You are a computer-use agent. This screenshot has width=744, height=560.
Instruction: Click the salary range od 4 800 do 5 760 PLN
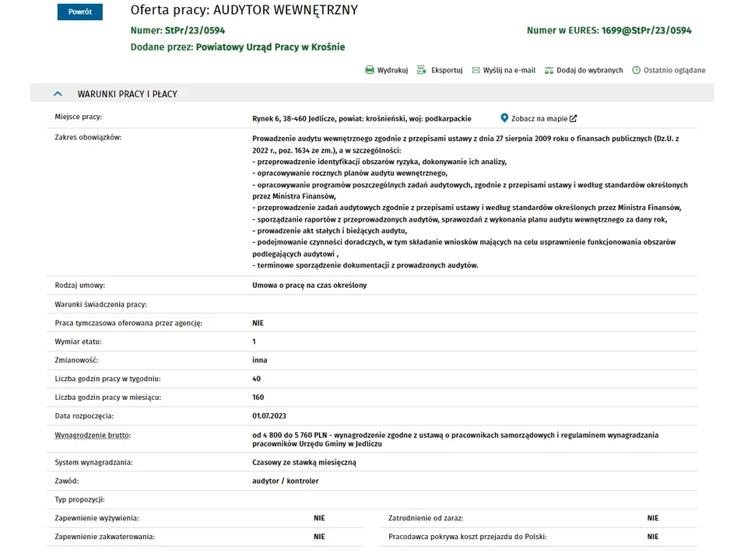[x=290, y=435]
